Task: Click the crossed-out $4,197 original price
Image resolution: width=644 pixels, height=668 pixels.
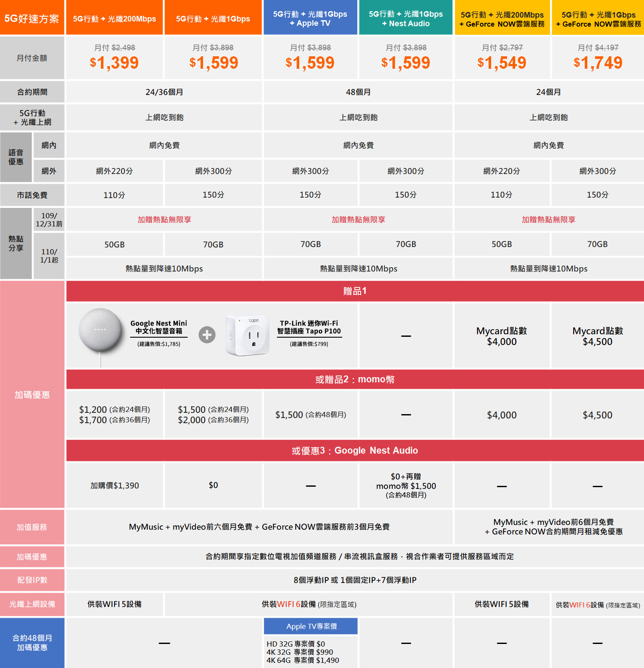Action: [607, 48]
